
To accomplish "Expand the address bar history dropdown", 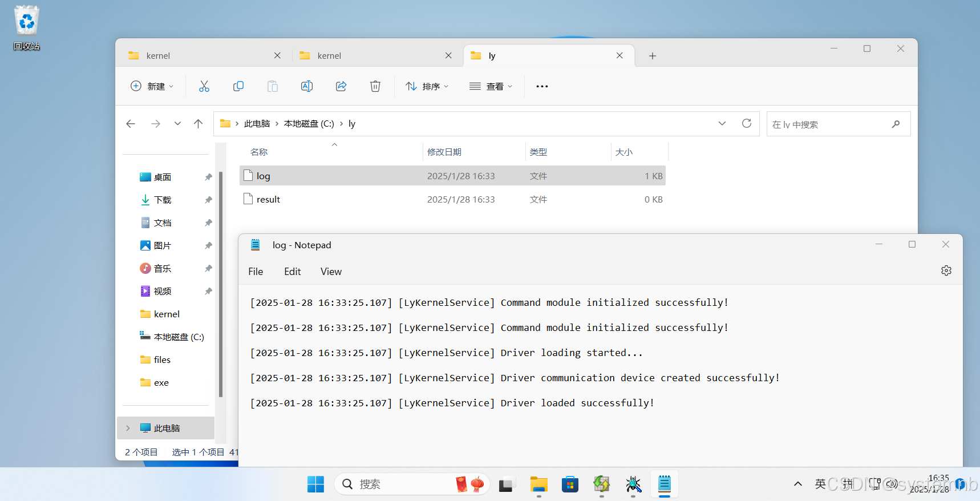I will click(x=722, y=123).
